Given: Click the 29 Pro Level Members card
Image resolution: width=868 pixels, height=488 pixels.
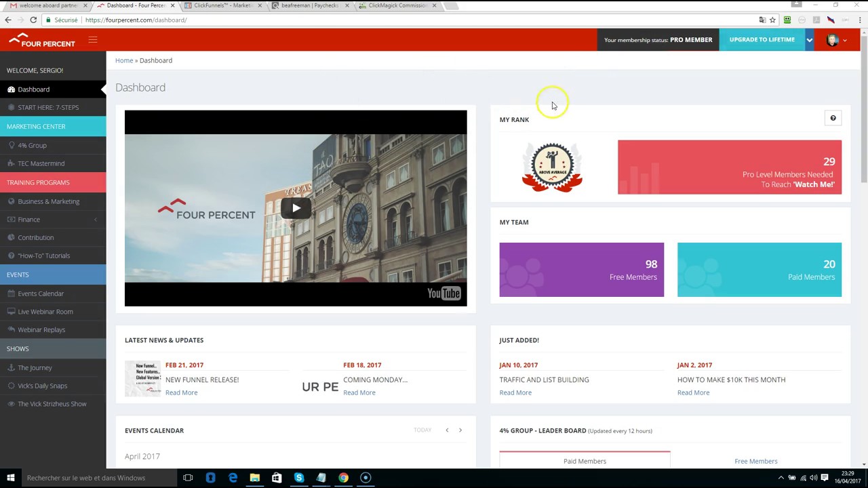Looking at the screenshot, I should coord(730,167).
